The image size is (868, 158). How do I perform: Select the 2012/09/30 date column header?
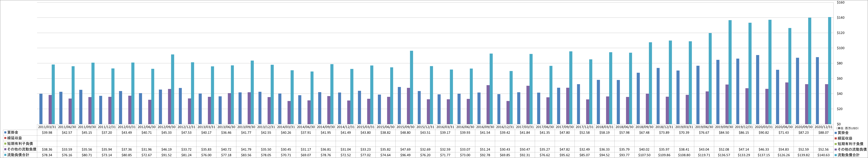[166, 127]
